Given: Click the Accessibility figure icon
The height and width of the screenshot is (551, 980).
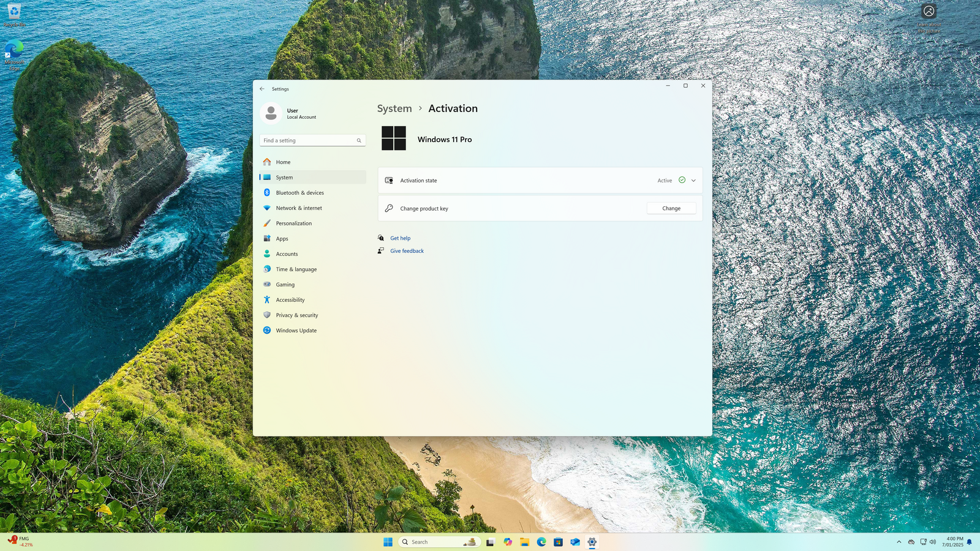Looking at the screenshot, I should [267, 300].
